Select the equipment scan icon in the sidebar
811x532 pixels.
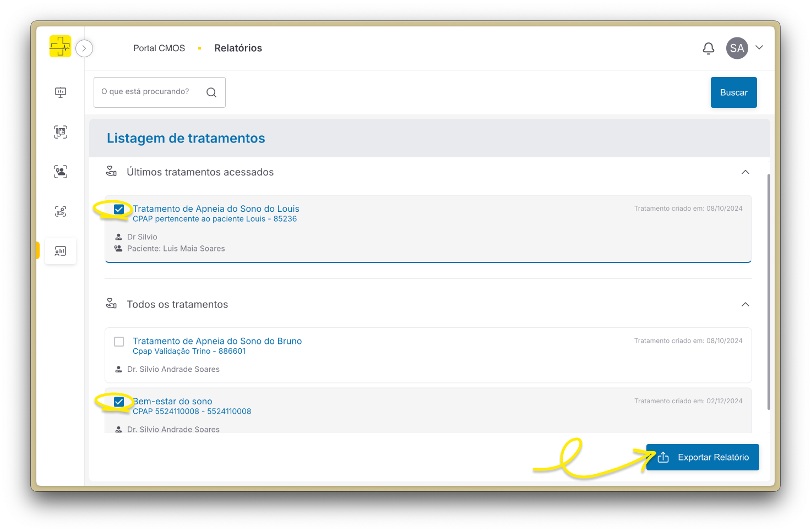60,132
